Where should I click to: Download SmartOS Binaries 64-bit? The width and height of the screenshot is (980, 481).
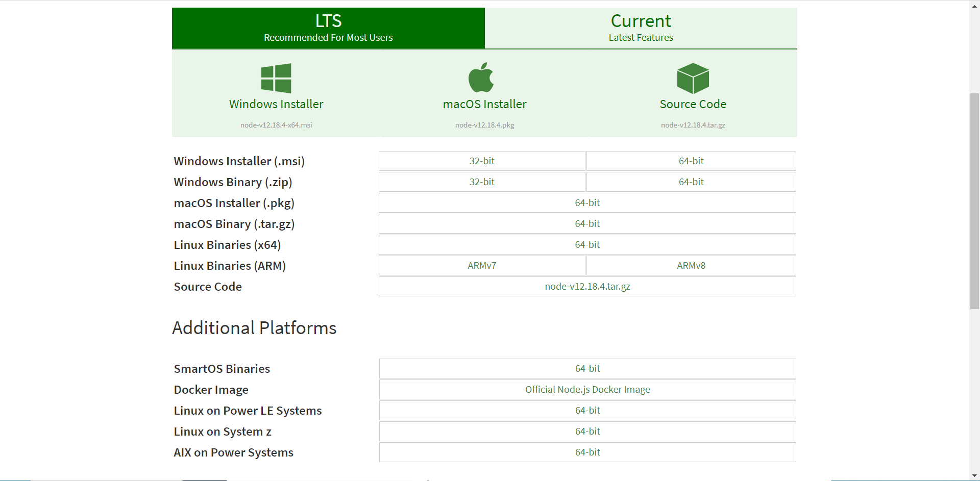coord(587,368)
